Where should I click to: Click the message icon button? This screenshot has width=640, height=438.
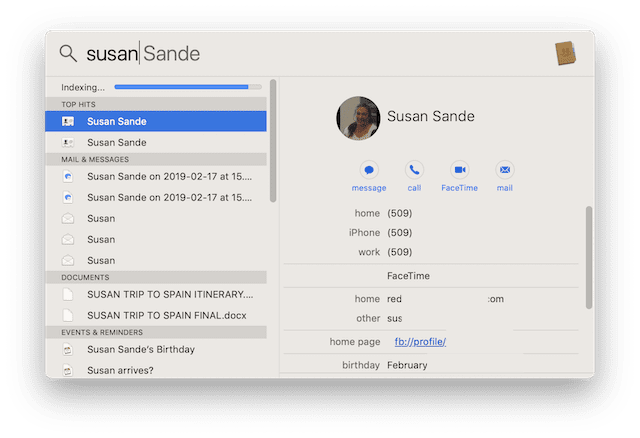369,170
